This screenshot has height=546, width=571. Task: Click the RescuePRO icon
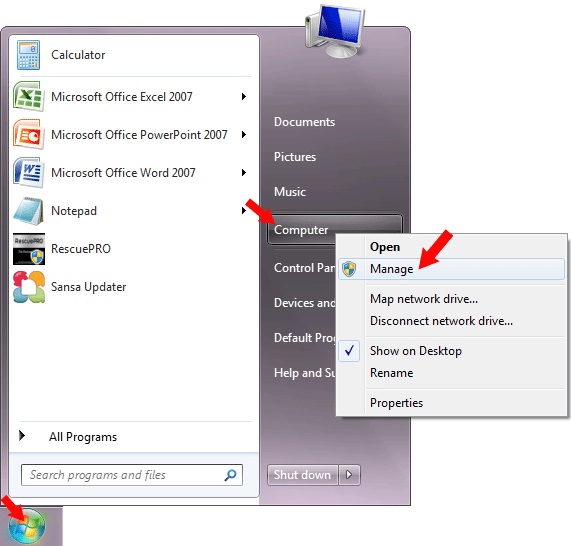click(29, 248)
